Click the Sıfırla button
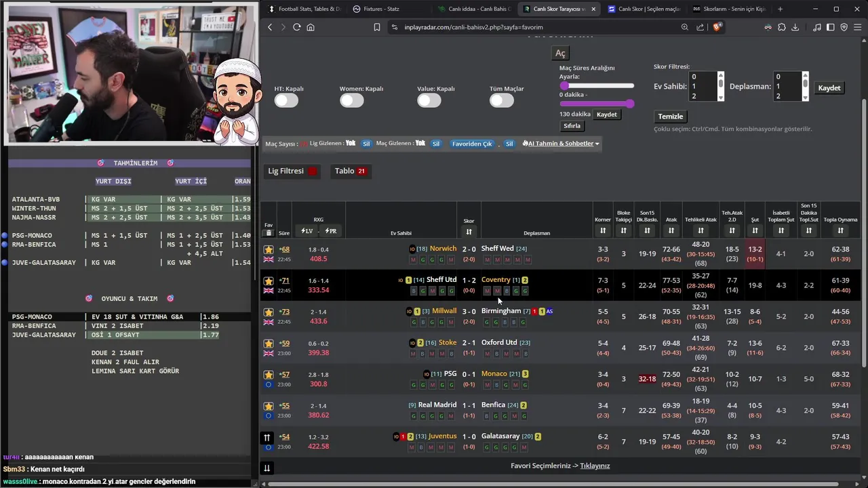Screen dimensions: 868x488 572,126
